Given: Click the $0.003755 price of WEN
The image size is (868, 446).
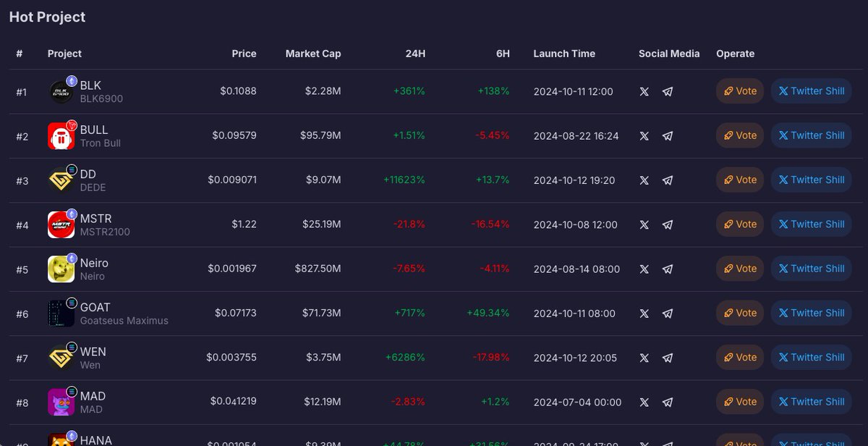Looking at the screenshot, I should 231,358.
